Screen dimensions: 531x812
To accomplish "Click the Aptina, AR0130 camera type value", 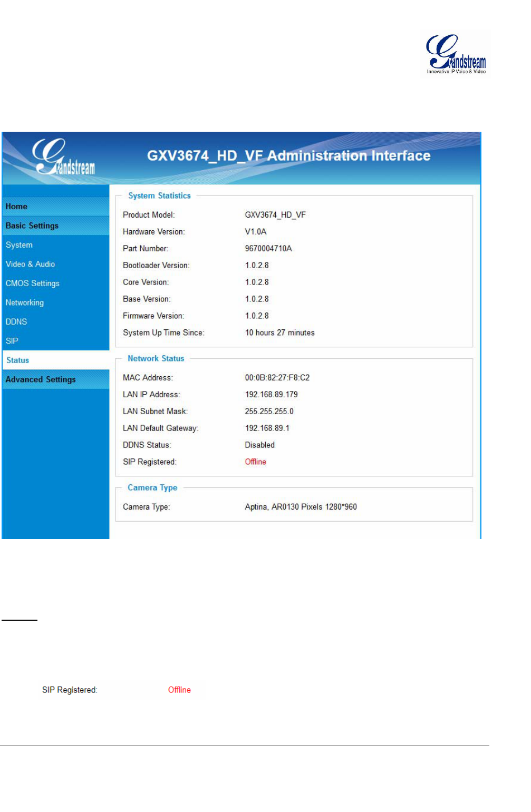I will click(301, 507).
